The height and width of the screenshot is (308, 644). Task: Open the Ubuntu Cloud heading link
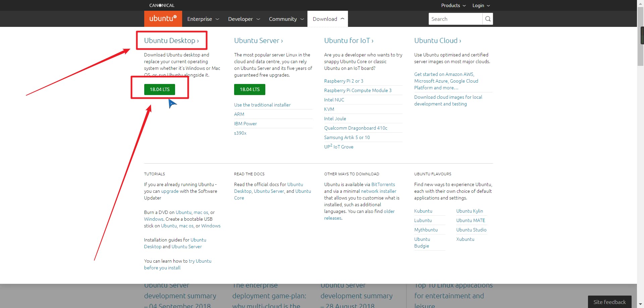coord(437,41)
